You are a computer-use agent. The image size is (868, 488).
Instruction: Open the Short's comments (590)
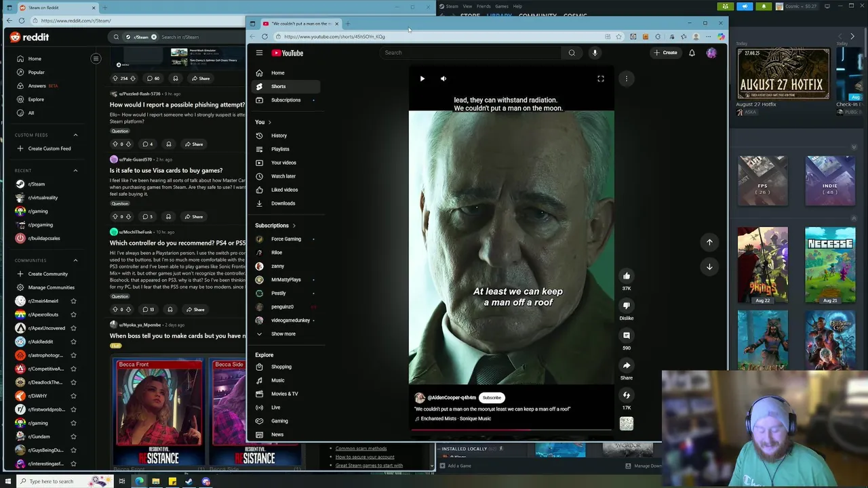(627, 335)
